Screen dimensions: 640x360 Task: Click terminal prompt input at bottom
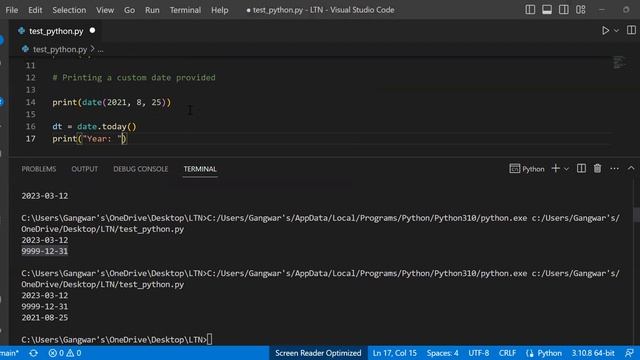click(209, 340)
